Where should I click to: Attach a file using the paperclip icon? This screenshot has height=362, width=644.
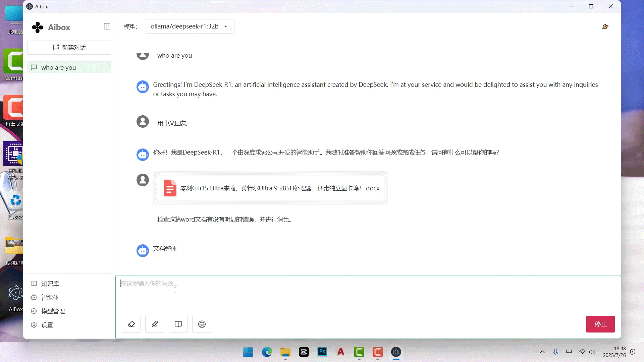(154, 324)
